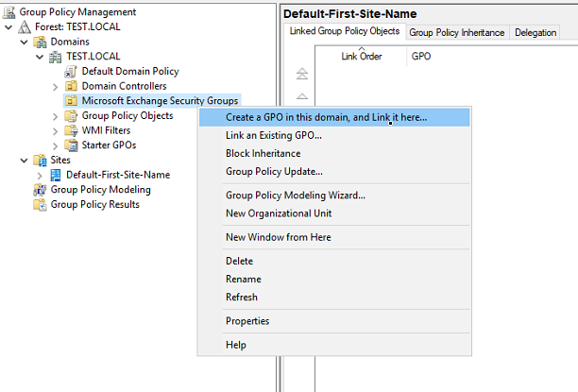Open Properties from the context menu
Image resolution: width=578 pixels, height=392 pixels.
pos(334,321)
